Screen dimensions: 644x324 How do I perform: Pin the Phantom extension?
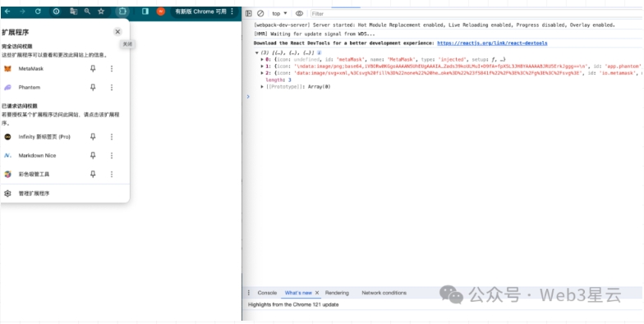point(93,87)
